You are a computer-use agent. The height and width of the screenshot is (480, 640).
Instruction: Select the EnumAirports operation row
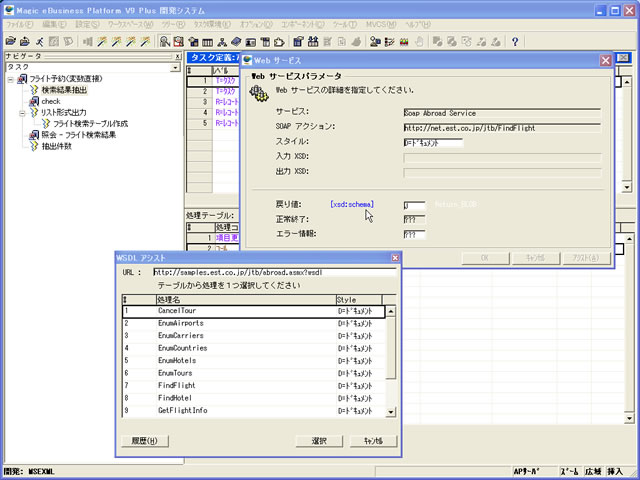[253, 323]
